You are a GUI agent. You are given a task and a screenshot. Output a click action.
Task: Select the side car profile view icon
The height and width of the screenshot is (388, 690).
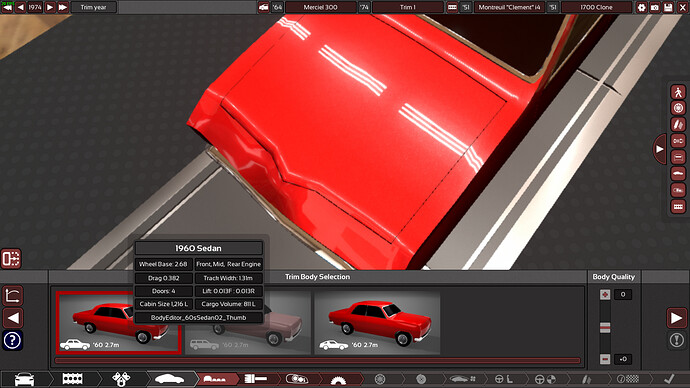678,174
